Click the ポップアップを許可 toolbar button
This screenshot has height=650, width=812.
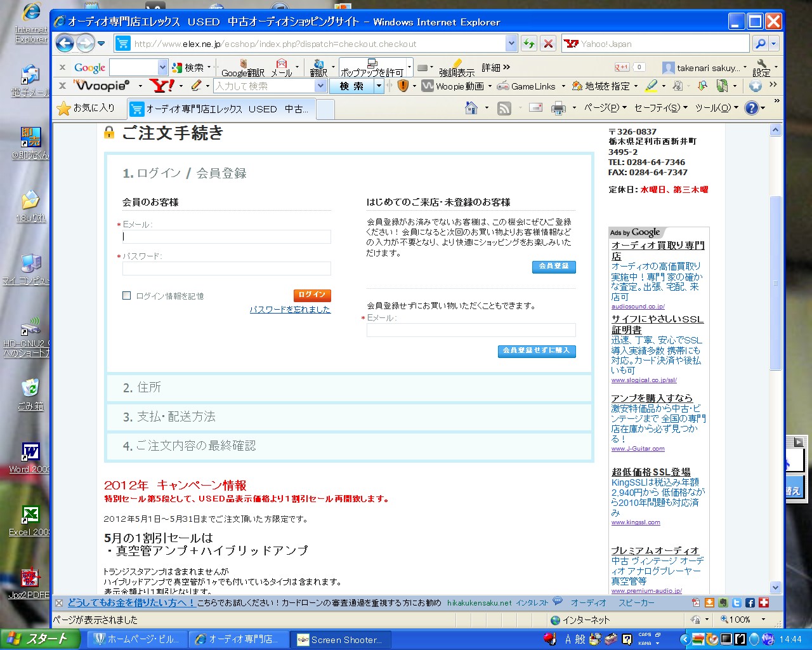pyautogui.click(x=373, y=68)
